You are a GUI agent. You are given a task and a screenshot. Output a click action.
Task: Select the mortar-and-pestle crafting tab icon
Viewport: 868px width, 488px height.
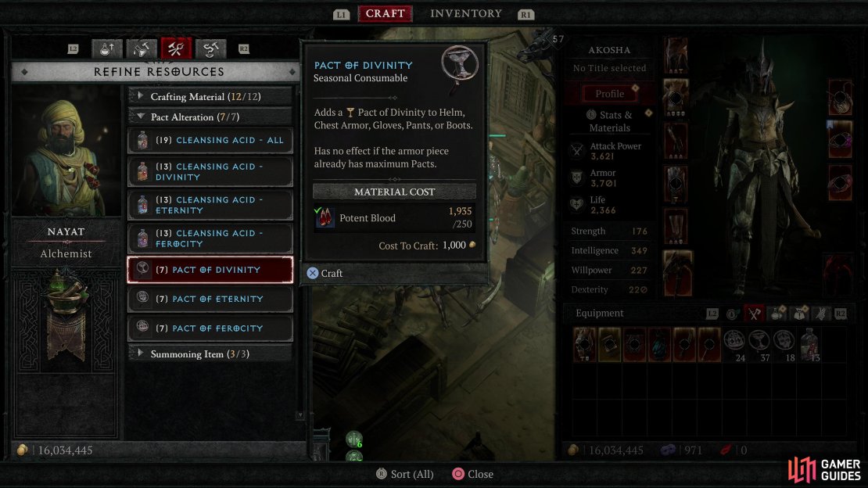pos(142,49)
